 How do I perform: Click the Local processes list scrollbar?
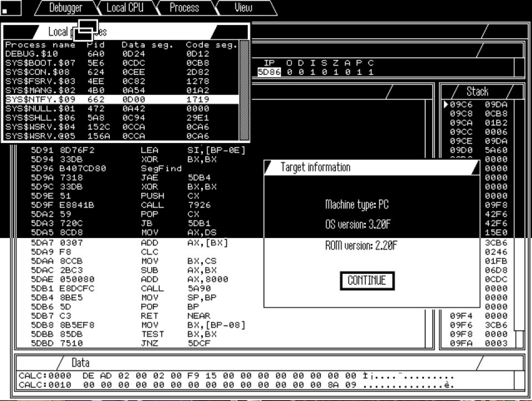tap(244, 90)
